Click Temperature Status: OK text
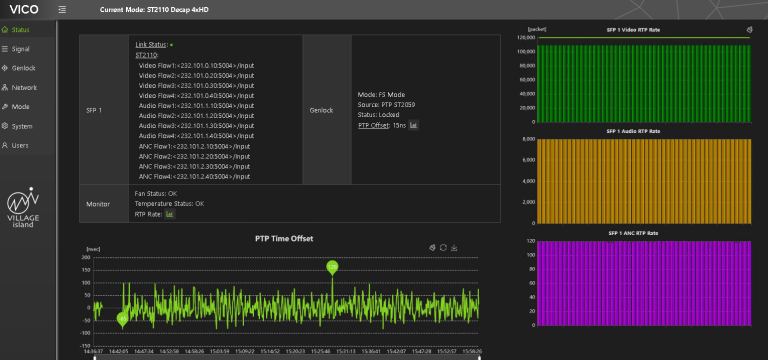This screenshot has width=768, height=360. click(x=169, y=204)
